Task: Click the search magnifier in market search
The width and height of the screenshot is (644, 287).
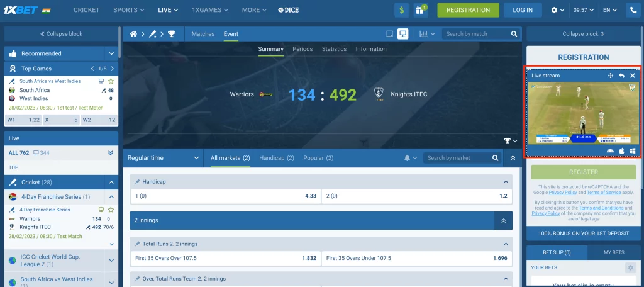Action: 496,158
